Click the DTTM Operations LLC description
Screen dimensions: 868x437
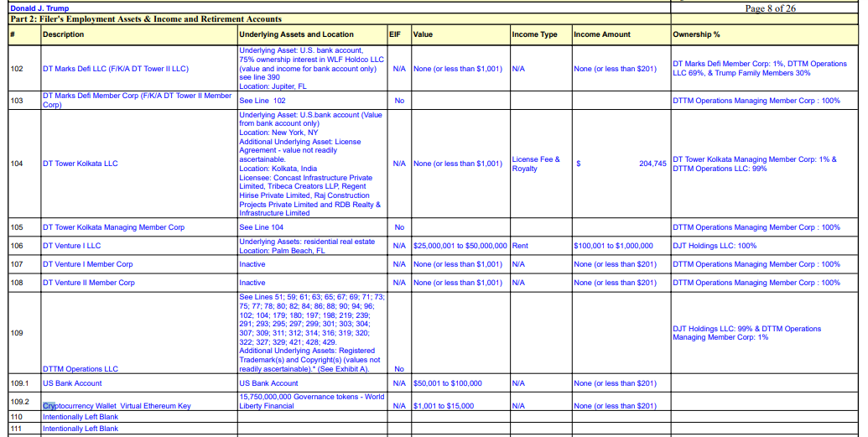pyautogui.click(x=81, y=369)
